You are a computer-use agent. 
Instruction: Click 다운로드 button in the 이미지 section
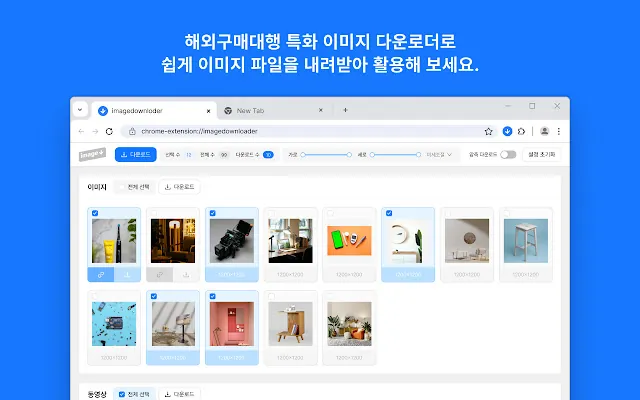tap(179, 187)
